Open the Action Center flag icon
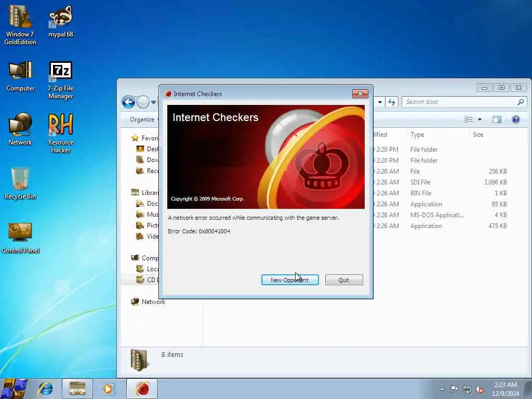Image resolution: width=532 pixels, height=399 pixels. [454, 389]
